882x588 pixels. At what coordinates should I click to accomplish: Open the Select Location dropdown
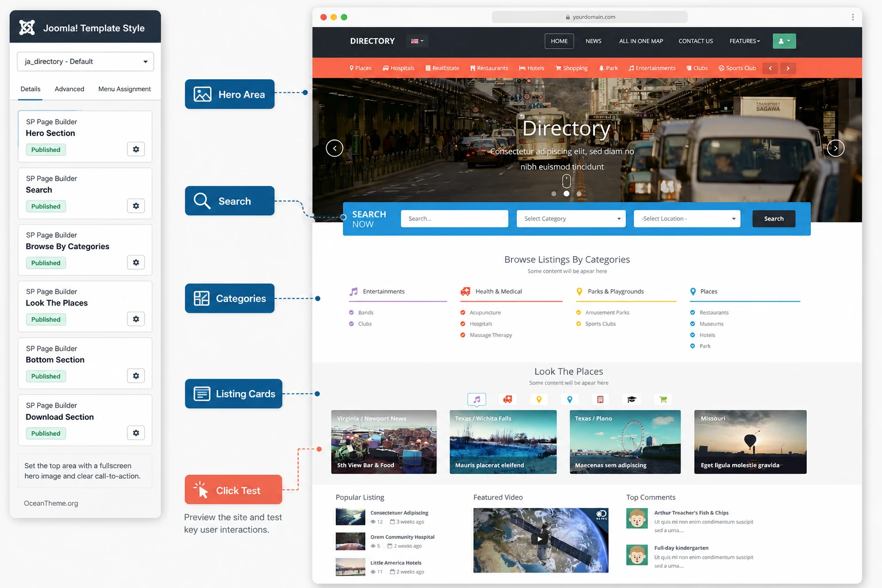point(687,218)
